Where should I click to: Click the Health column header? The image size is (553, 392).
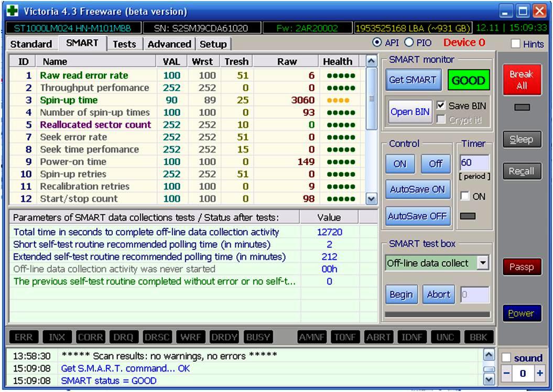(338, 62)
